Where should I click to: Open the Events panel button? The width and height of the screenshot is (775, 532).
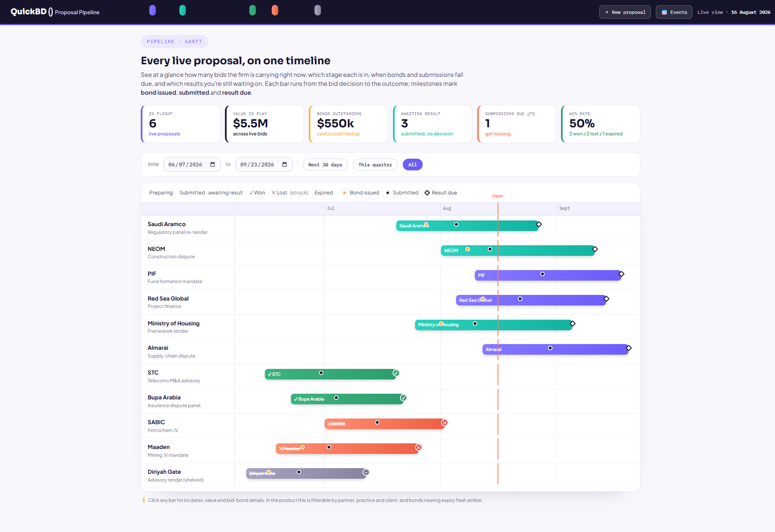pyautogui.click(x=674, y=12)
